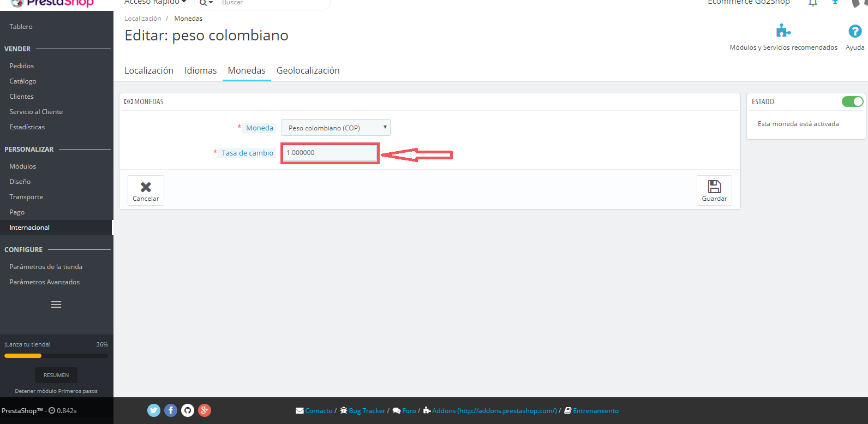This screenshot has height=424, width=868.
Task: Open Tablero in the sidebar
Action: (x=21, y=26)
